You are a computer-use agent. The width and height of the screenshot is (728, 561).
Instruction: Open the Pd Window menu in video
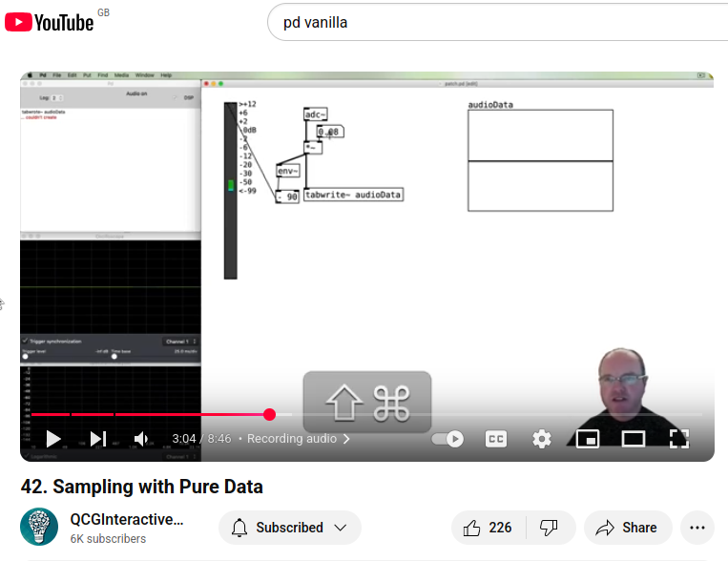(144, 75)
